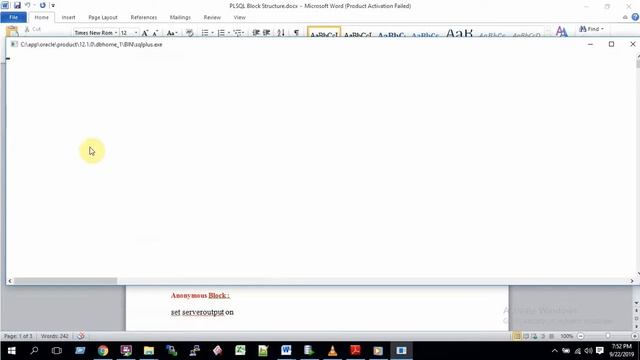Toggle Show/Hide paragraph marks icon
The width and height of the screenshot is (640, 360).
(x=296, y=33)
